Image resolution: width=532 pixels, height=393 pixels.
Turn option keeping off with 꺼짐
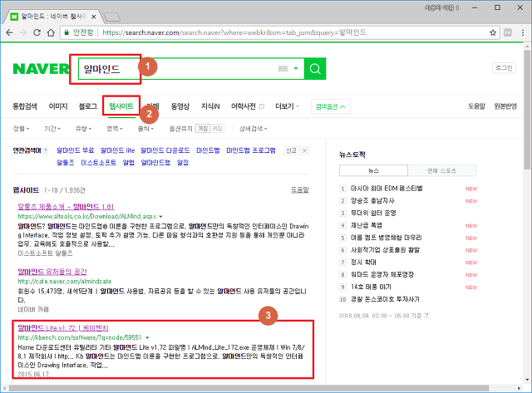(x=203, y=129)
